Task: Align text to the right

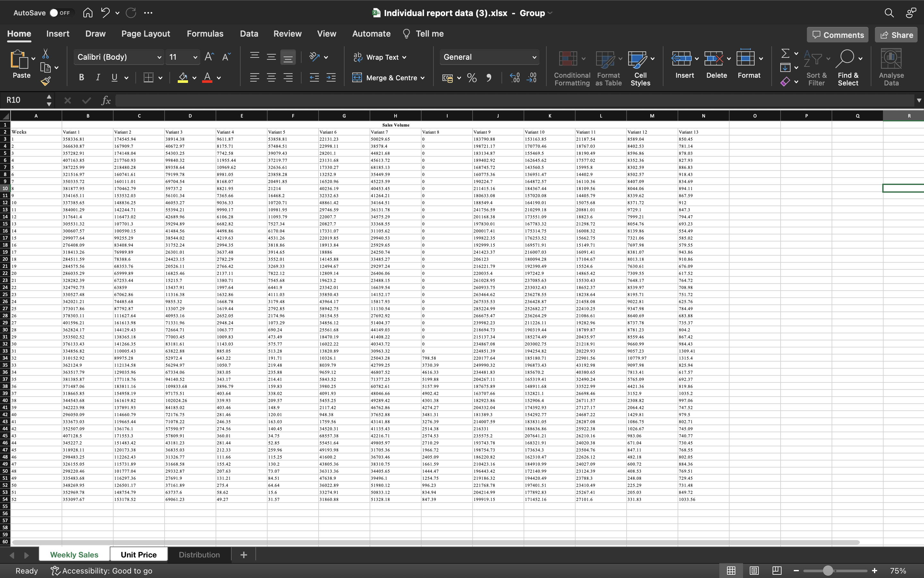Action: click(x=288, y=78)
